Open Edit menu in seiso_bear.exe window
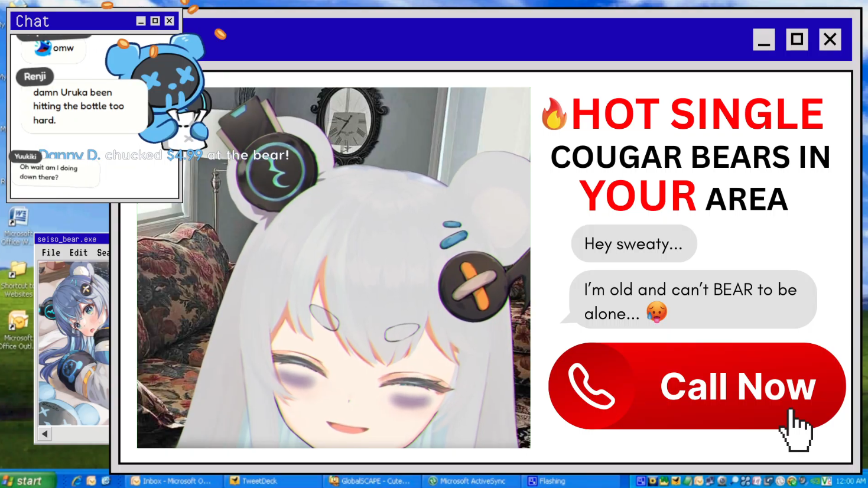Image resolution: width=868 pixels, height=488 pixels. click(78, 253)
